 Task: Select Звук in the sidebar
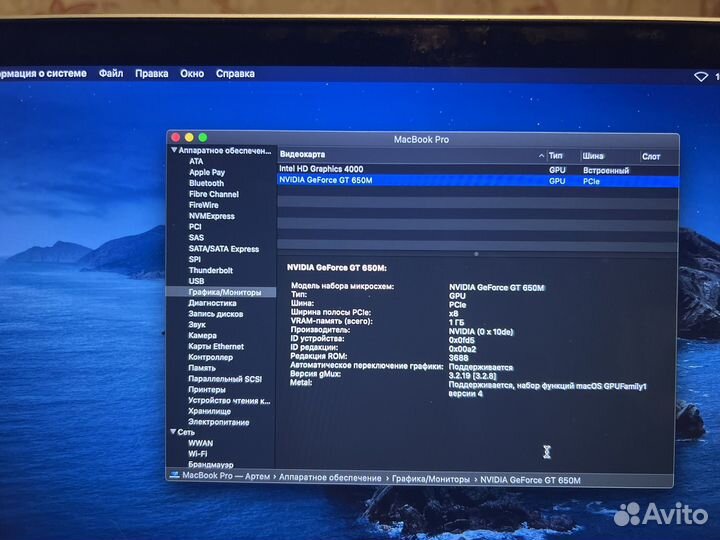click(197, 324)
